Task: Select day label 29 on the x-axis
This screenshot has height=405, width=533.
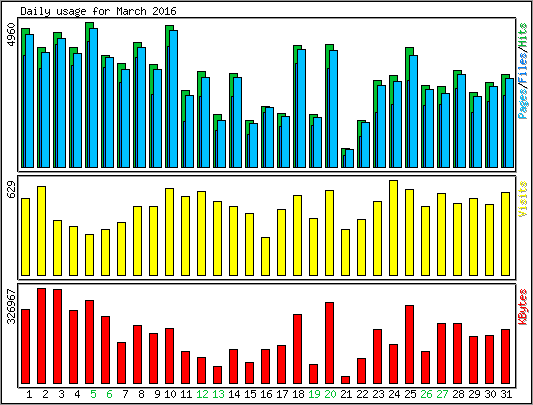Action: click(x=474, y=394)
